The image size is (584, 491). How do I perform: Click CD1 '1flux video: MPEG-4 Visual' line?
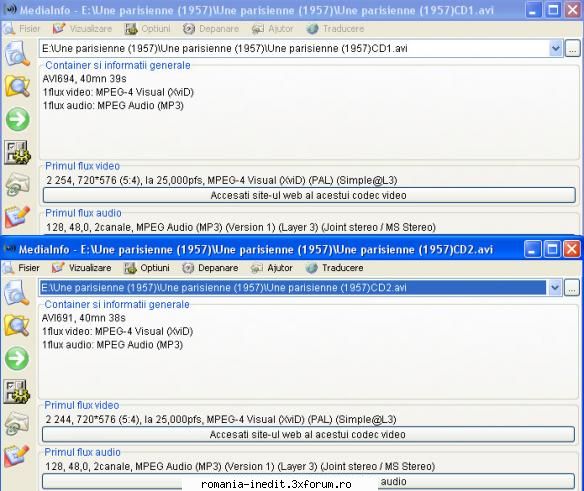(118, 92)
